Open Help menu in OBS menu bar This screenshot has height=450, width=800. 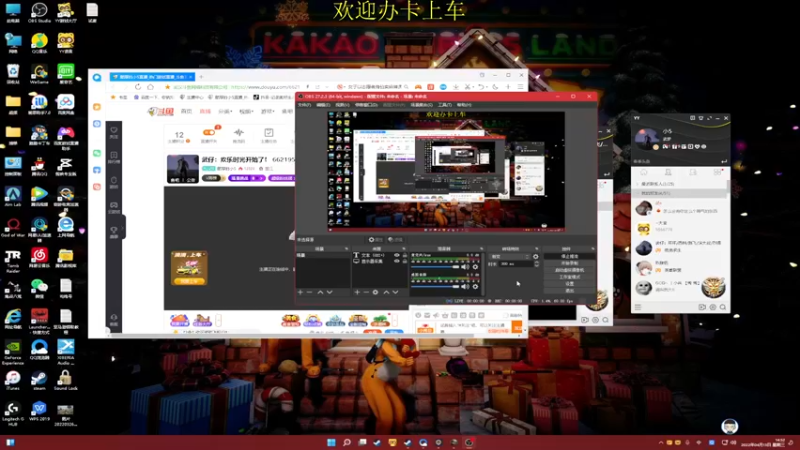coord(464,105)
